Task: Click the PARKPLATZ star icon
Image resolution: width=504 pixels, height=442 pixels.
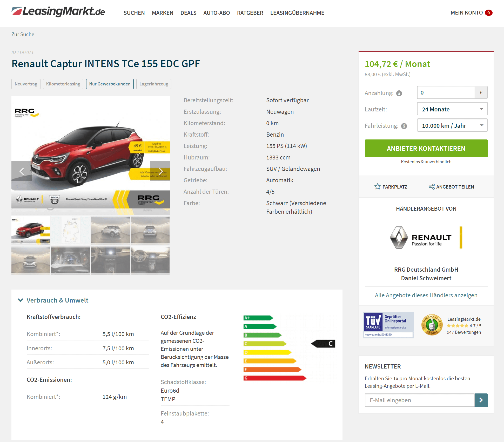Action: click(x=377, y=186)
